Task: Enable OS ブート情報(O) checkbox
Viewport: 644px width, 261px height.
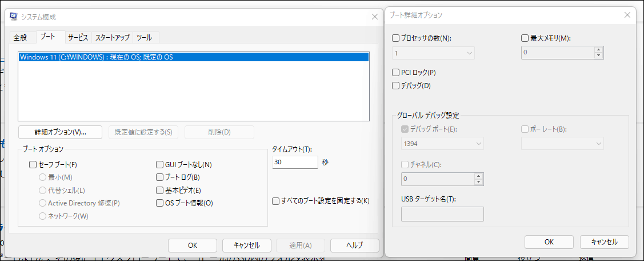Action: coord(160,203)
